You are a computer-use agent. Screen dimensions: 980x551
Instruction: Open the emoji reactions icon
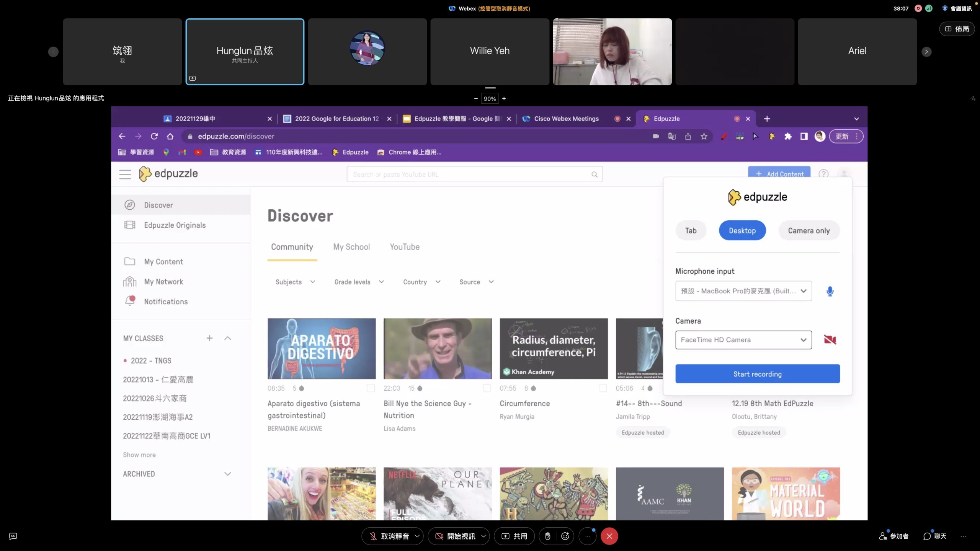[x=565, y=536]
